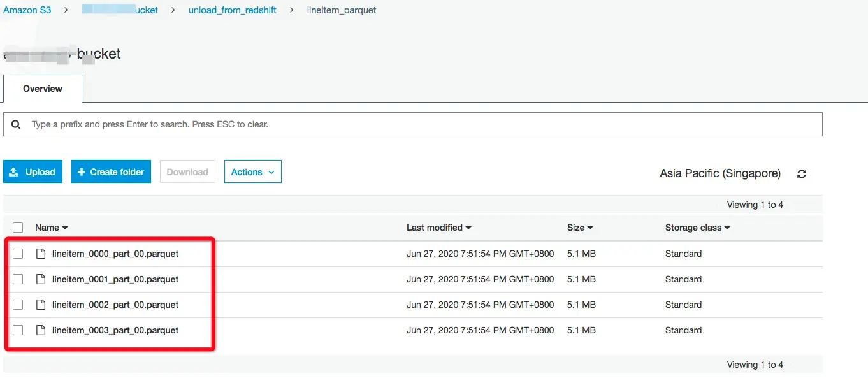868x392 pixels.
Task: Click 5.1 MB size of lineitem_0003_part_00.parquet
Action: click(x=581, y=330)
